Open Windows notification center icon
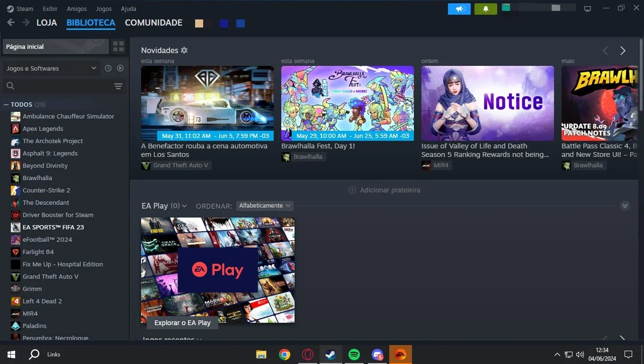Viewport: 644px width, 364px height. click(x=628, y=354)
